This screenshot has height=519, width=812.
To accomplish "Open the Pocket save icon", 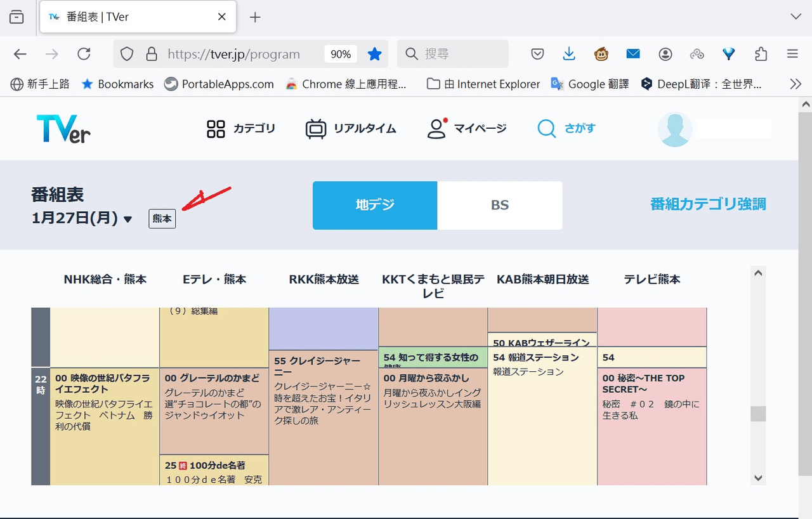I will 537,54.
